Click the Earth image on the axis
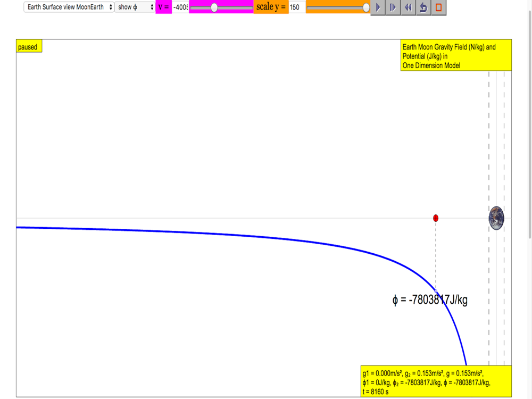Viewport: 532px width, 399px height. click(x=496, y=218)
